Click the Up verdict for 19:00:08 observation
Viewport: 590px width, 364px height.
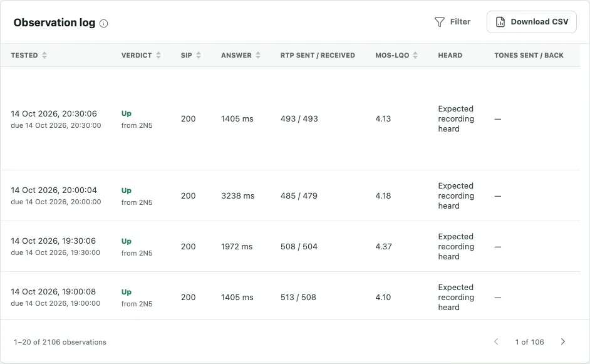point(127,292)
